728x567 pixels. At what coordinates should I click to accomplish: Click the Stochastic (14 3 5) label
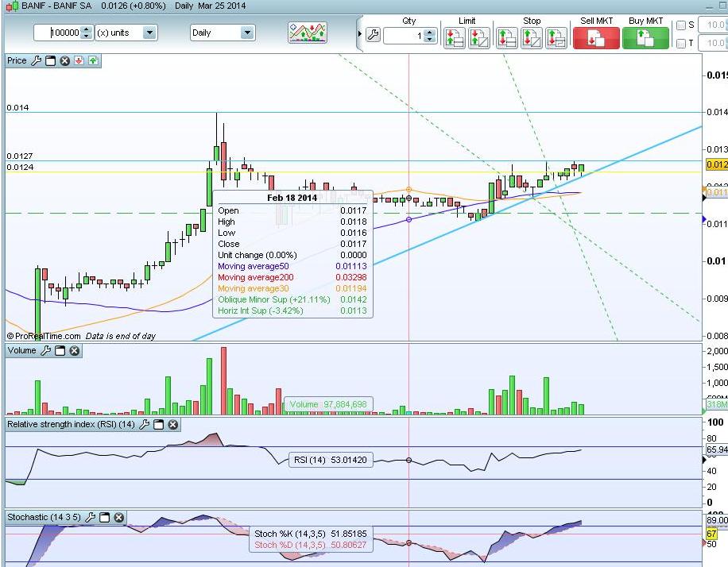(44, 517)
